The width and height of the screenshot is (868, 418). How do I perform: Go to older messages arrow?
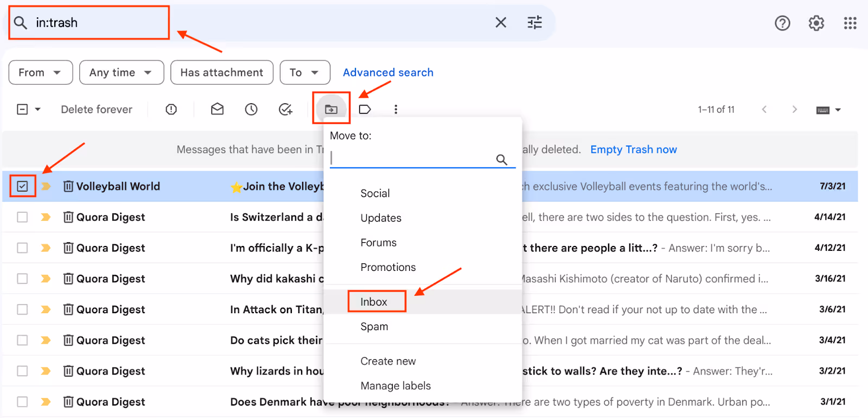[x=795, y=109]
